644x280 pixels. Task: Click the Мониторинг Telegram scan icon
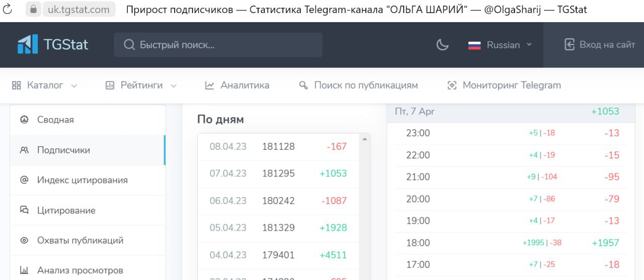(452, 85)
